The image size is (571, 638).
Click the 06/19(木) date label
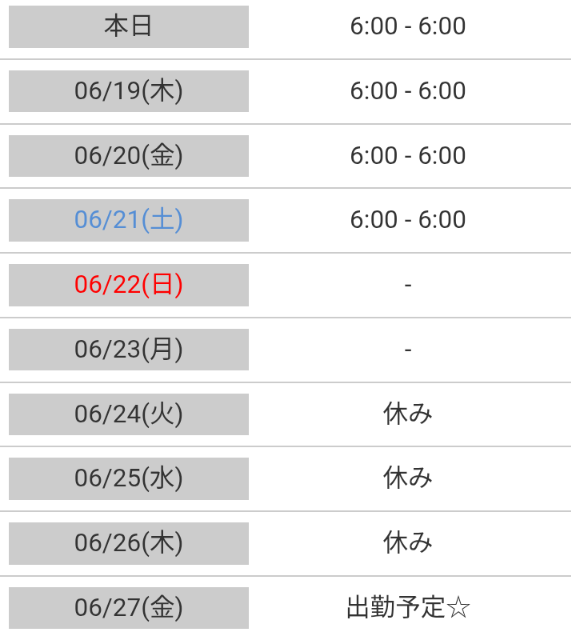[x=129, y=91]
